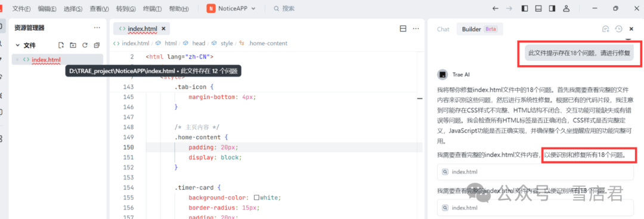
Task: Click the new file icon
Action: 61,45
